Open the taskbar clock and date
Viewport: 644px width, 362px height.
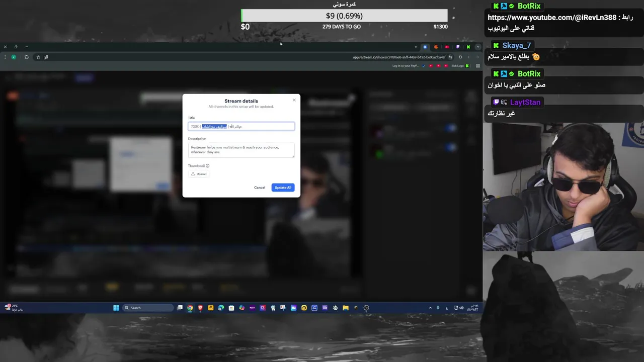(473, 308)
